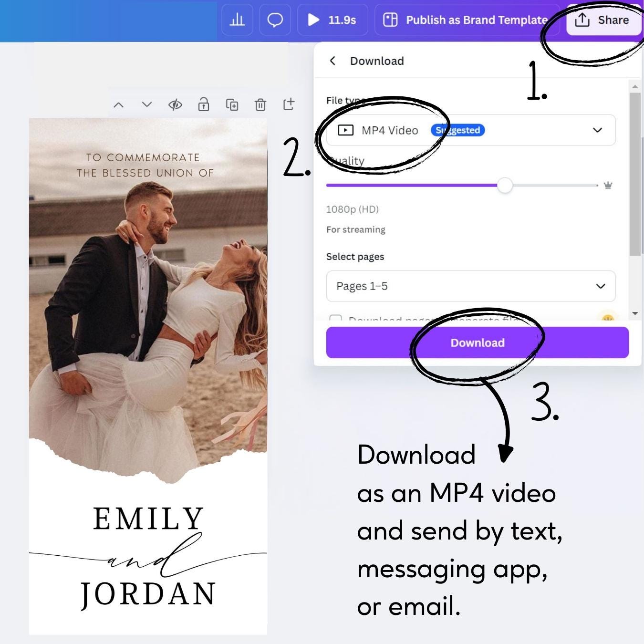Duplicate the current page

[232, 104]
